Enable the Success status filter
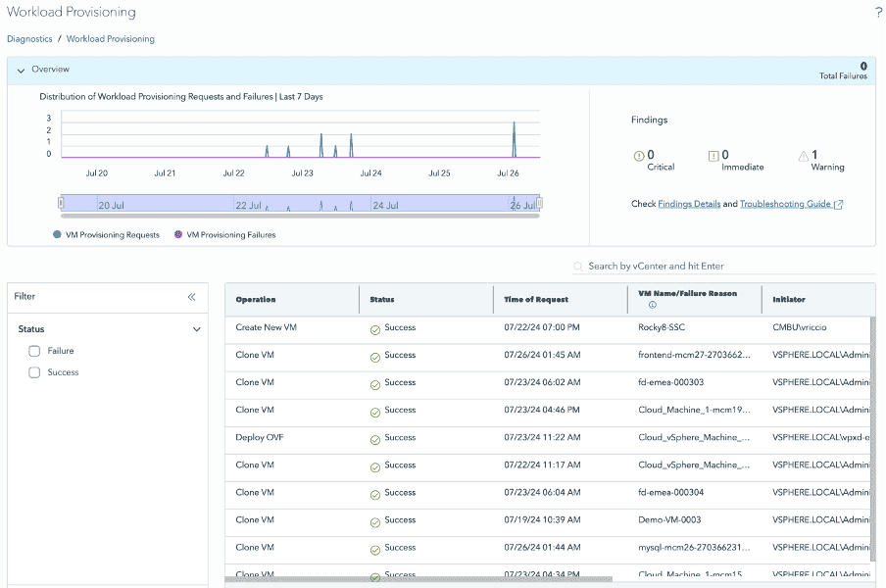 click(34, 372)
